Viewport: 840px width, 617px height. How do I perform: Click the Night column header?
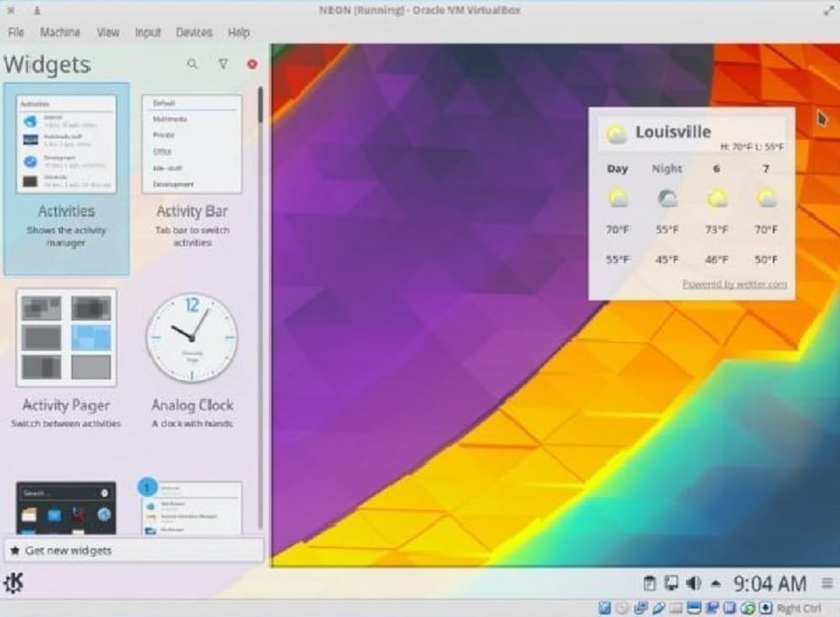(667, 169)
